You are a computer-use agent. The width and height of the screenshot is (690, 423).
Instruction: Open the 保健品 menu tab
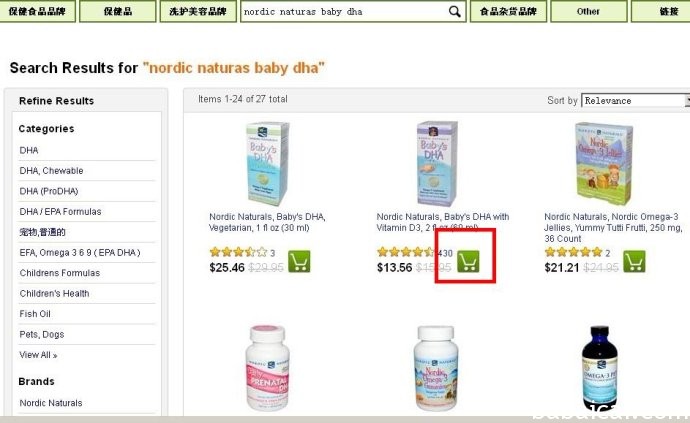(x=118, y=11)
